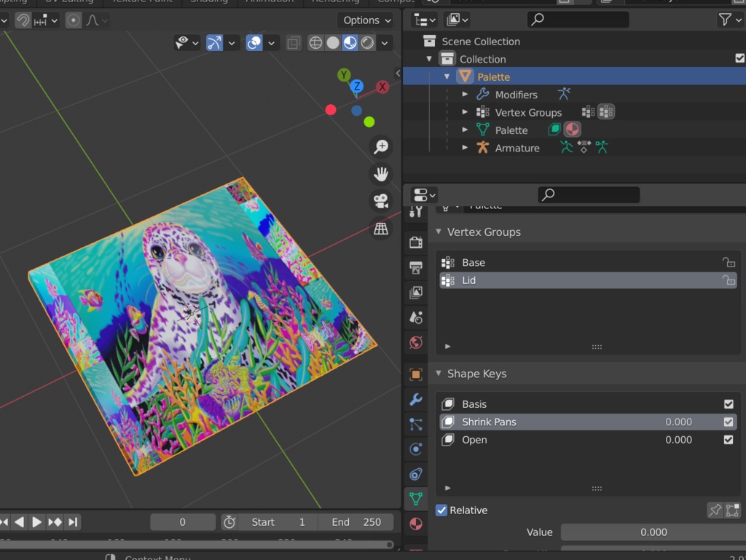Open outliner filter dropdown

[730, 20]
